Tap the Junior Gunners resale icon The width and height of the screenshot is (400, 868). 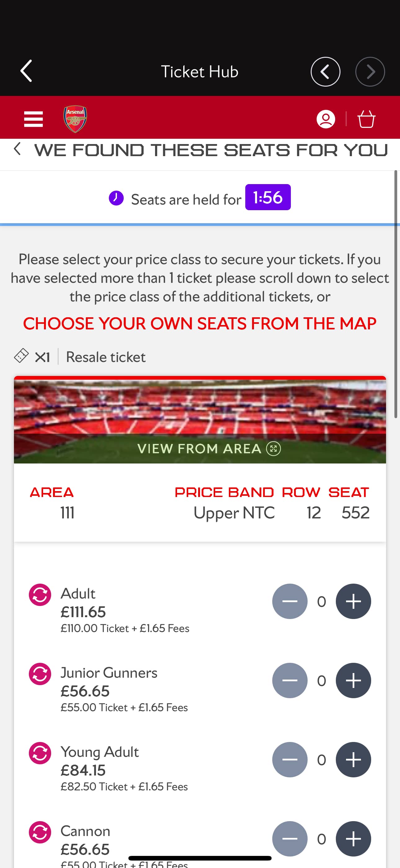[40, 674]
